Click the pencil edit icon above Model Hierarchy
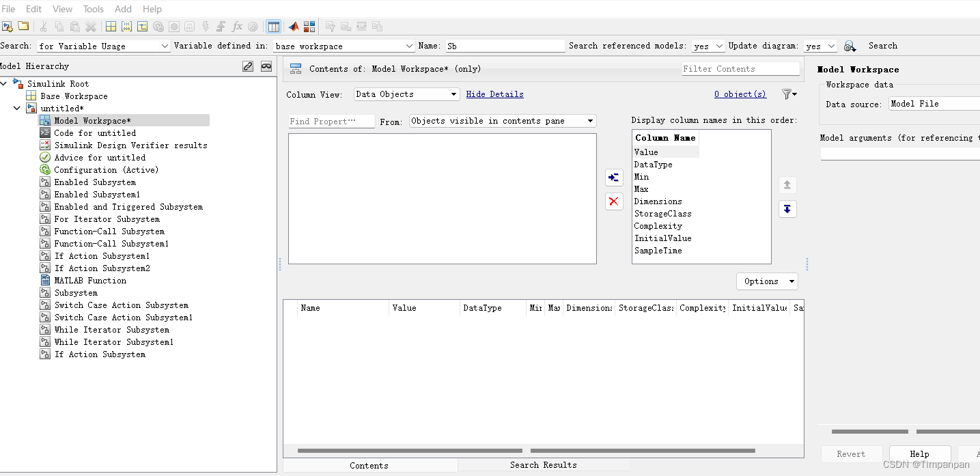 [248, 66]
